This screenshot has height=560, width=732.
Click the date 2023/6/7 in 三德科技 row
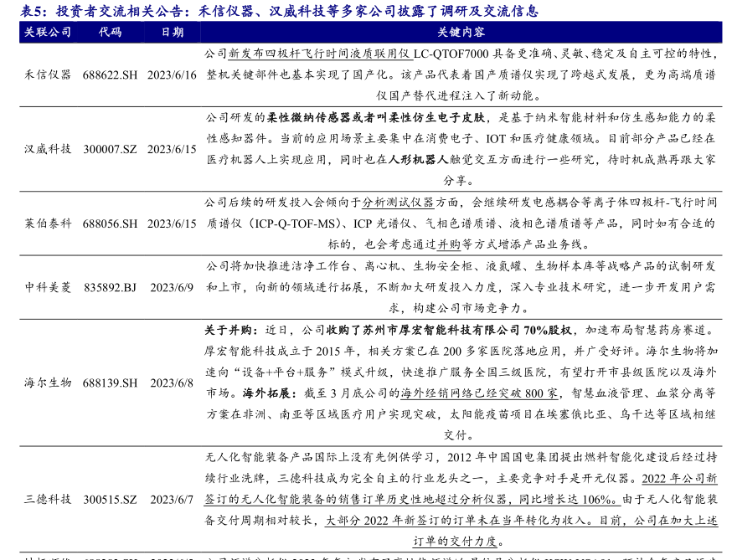[172, 500]
